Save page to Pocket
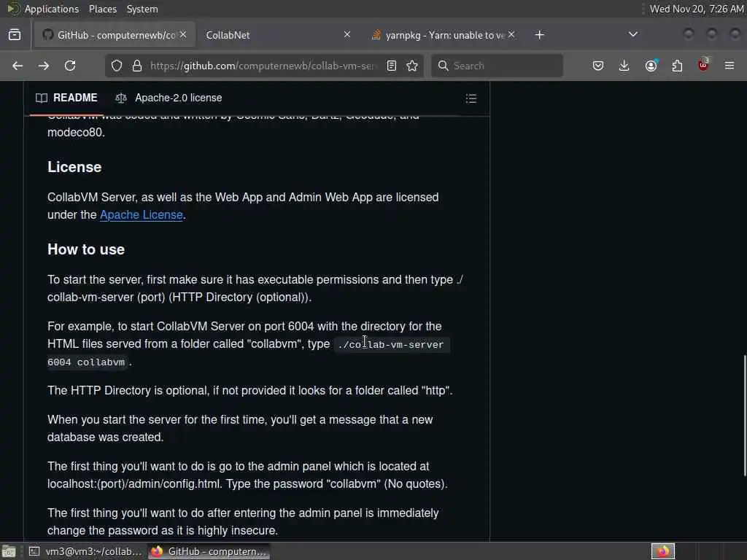747x560 pixels. [598, 66]
